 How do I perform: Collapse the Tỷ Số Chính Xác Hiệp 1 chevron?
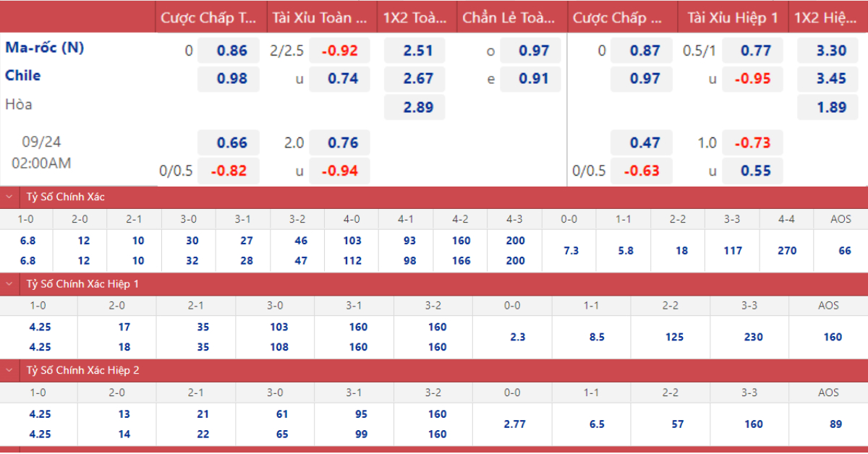coord(9,284)
